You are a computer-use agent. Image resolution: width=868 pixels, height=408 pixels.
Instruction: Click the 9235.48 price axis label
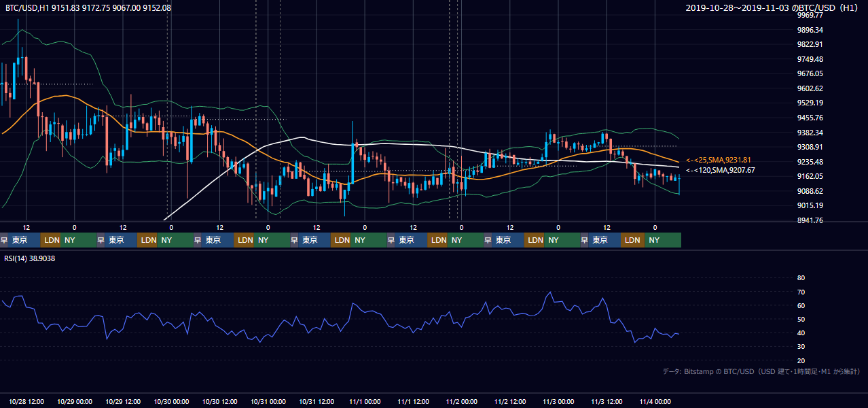pyautogui.click(x=810, y=162)
